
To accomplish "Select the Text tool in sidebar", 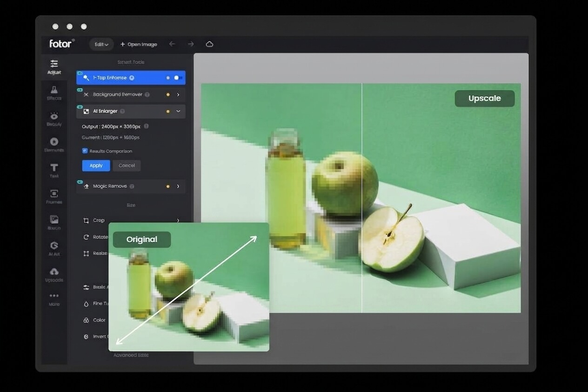I will coord(54,171).
